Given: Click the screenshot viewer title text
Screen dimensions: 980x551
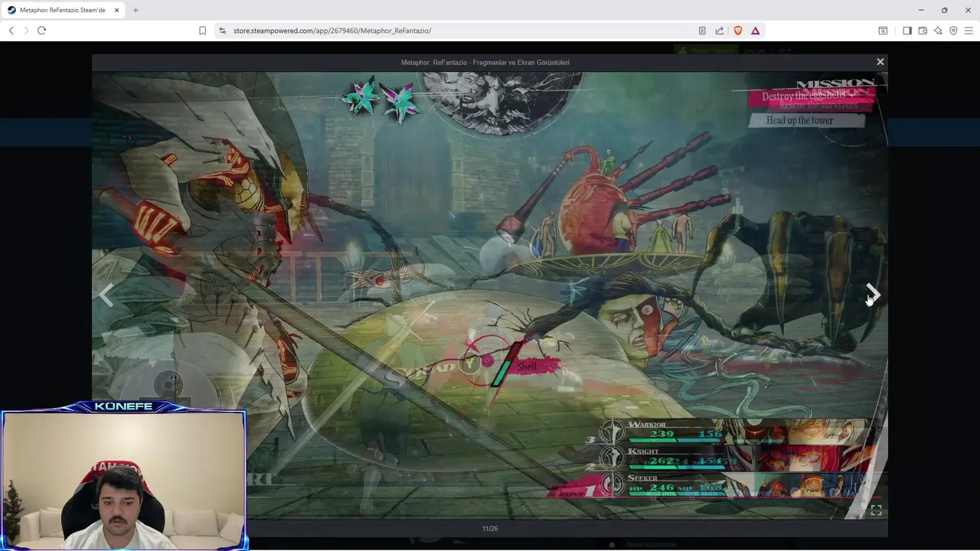Looking at the screenshot, I should [x=485, y=62].
